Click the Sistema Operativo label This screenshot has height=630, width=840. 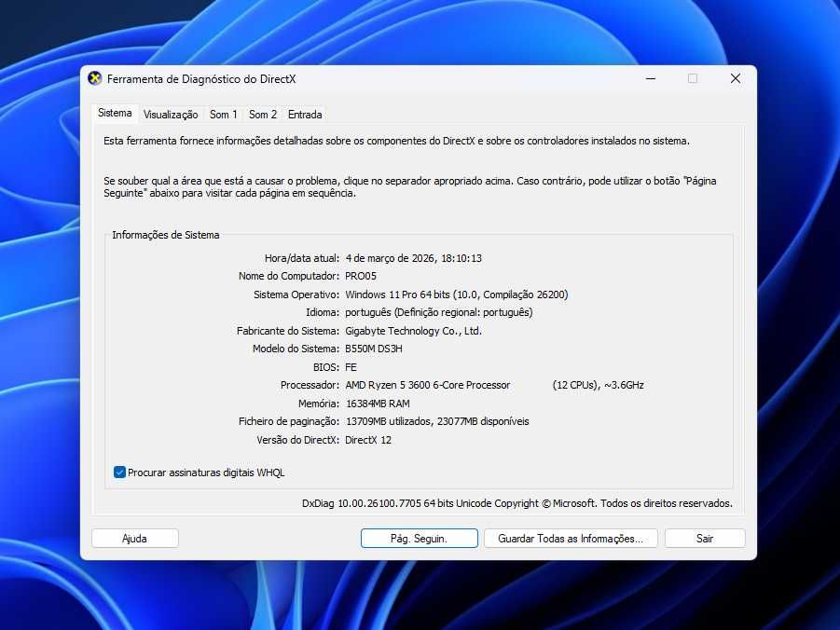tap(296, 294)
